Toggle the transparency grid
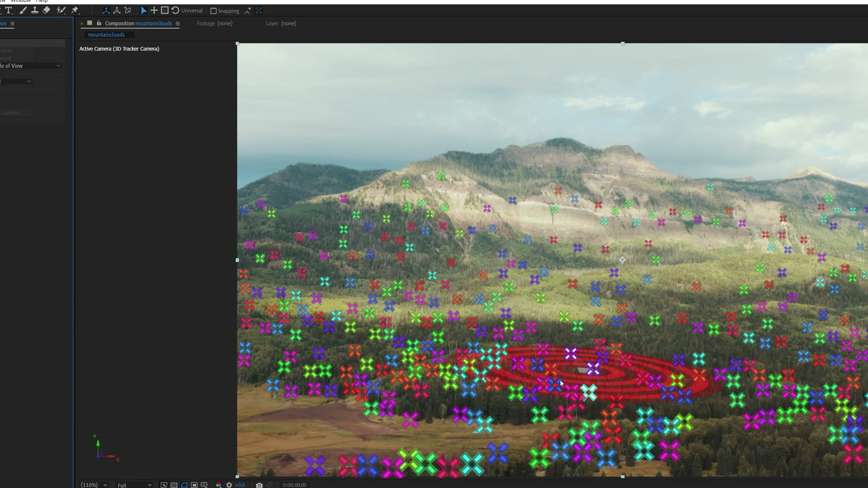 (174, 485)
